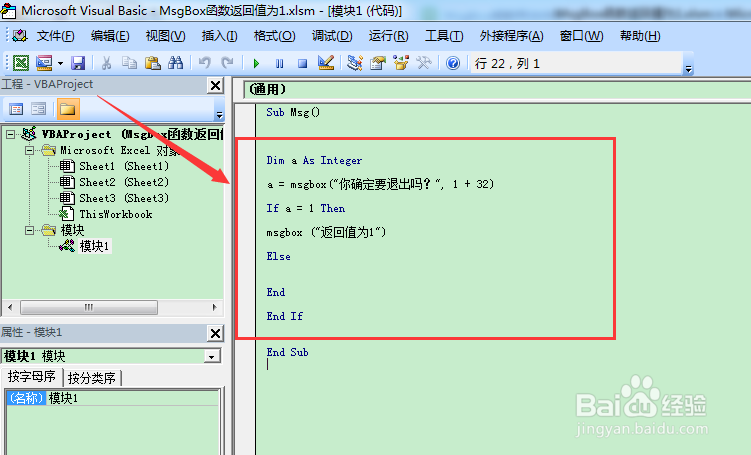
Task: Open the 格式(O) menu
Action: (274, 36)
